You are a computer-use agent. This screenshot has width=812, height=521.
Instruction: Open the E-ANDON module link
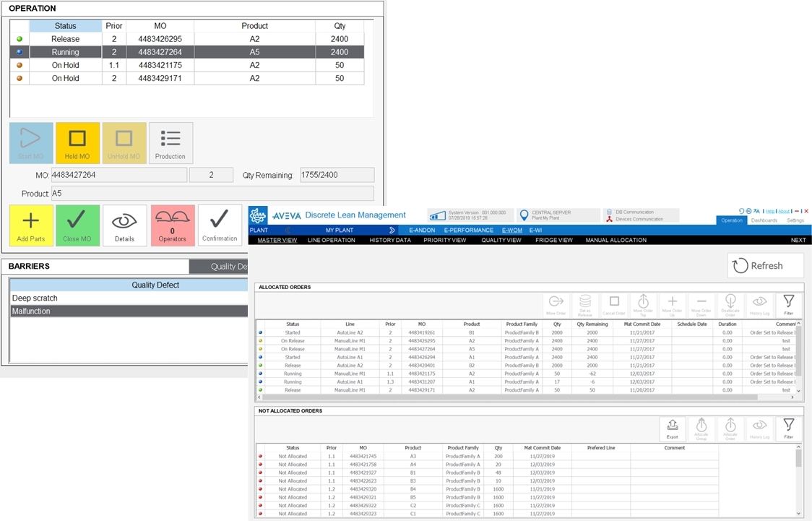coord(422,230)
